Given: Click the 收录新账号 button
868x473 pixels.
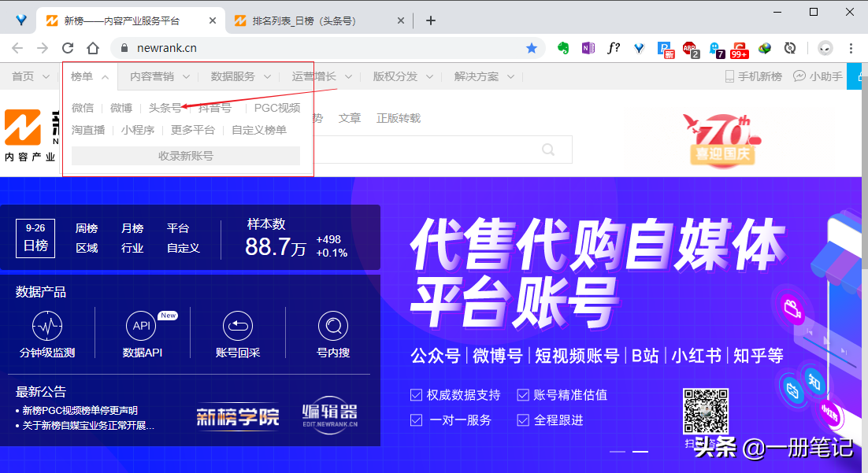Looking at the screenshot, I should tap(186, 156).
